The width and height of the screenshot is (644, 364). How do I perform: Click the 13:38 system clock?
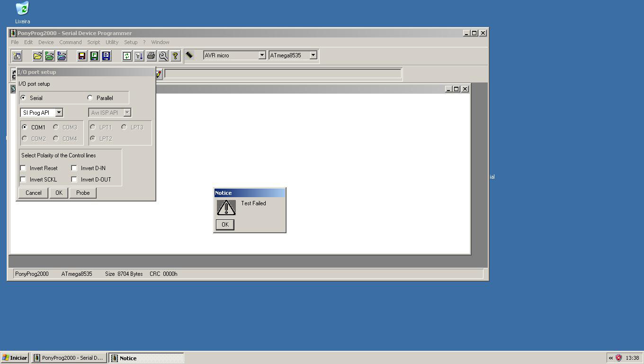(632, 358)
